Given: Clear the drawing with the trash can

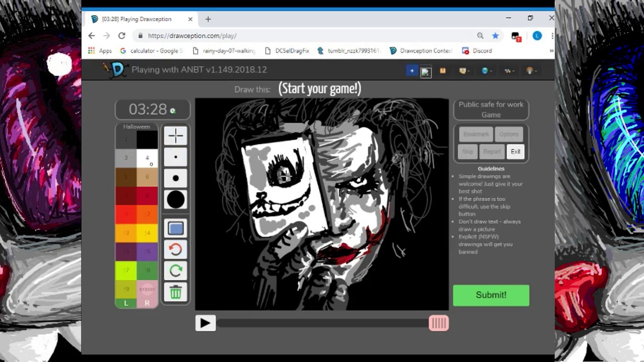Looking at the screenshot, I should 176,293.
